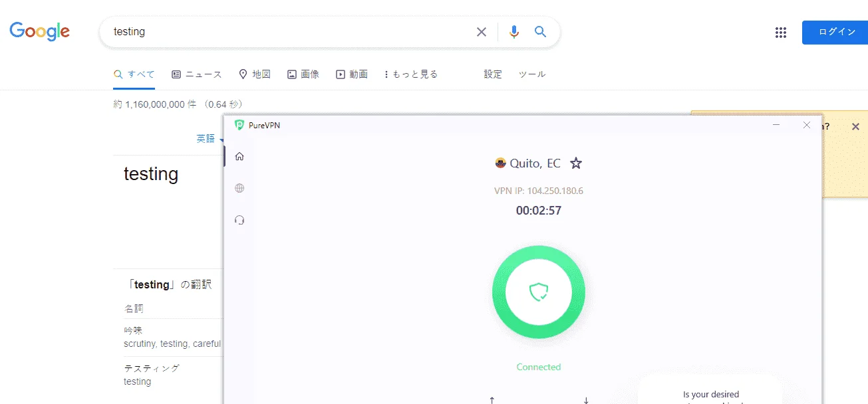868x404 pixels.
Task: Toggle the green VPN connect button
Action: click(x=539, y=292)
